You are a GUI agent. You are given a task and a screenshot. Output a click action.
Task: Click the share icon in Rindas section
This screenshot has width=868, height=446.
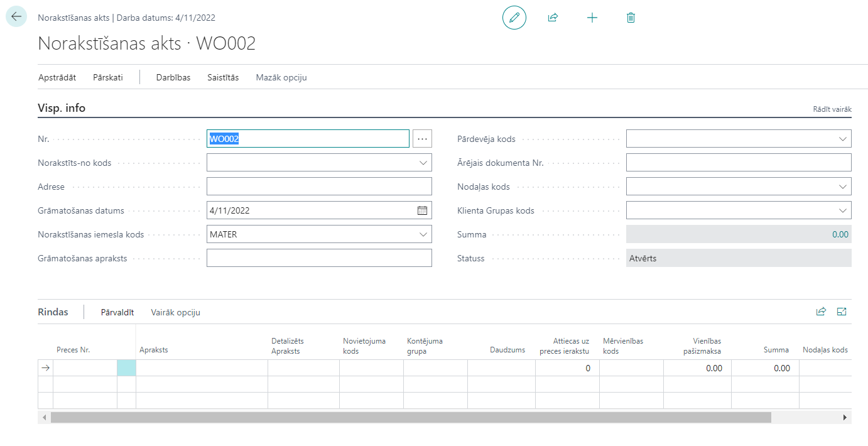pos(821,312)
